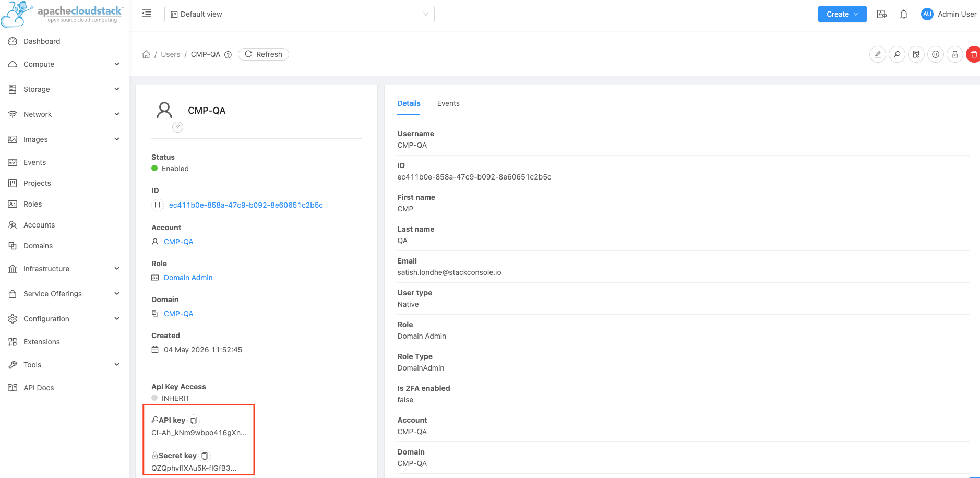Open API Docs in sidebar
The height and width of the screenshot is (478, 980).
click(39, 388)
